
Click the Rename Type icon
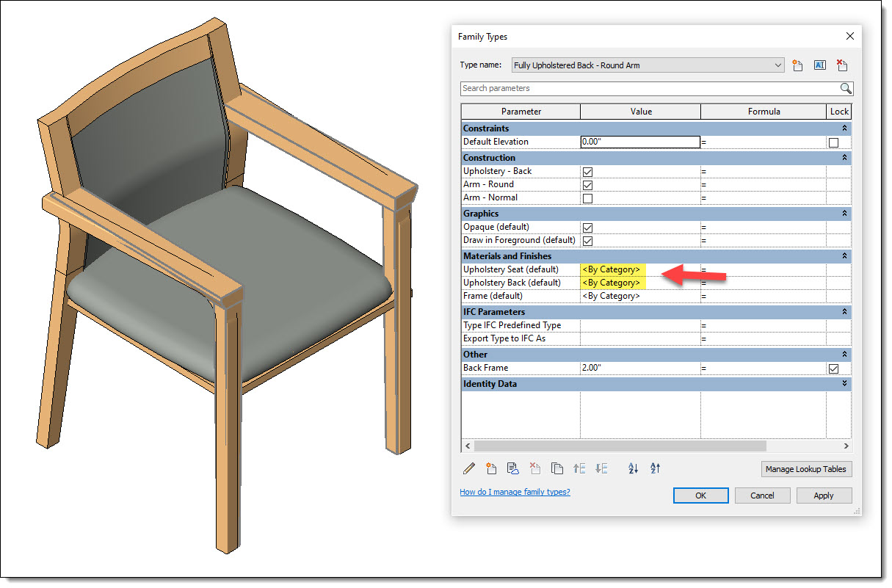pos(819,65)
